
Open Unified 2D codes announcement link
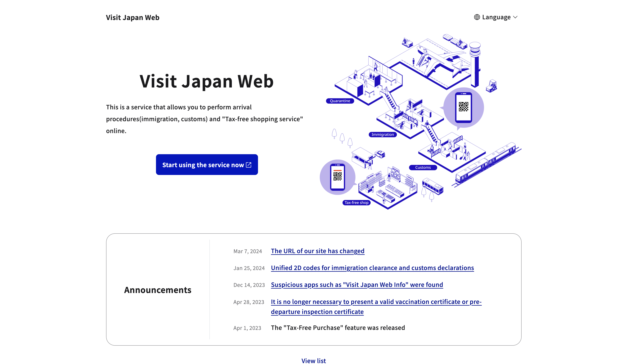[x=372, y=268]
